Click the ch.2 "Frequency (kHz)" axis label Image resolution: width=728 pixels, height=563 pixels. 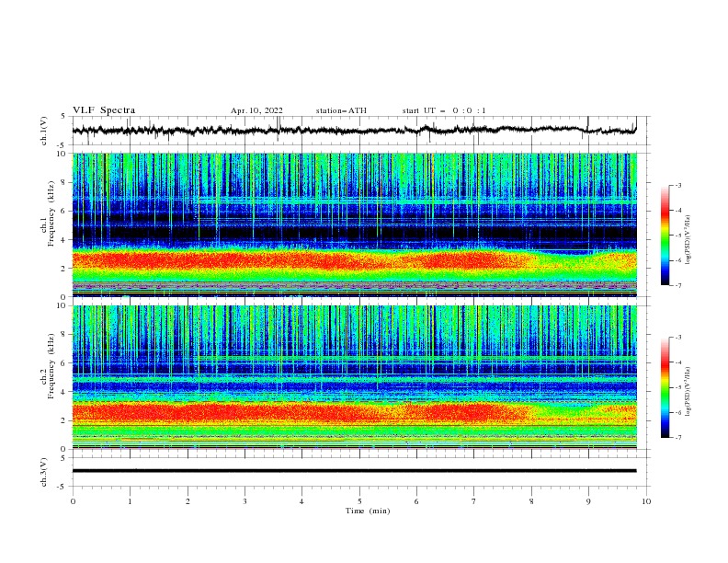pos(51,365)
